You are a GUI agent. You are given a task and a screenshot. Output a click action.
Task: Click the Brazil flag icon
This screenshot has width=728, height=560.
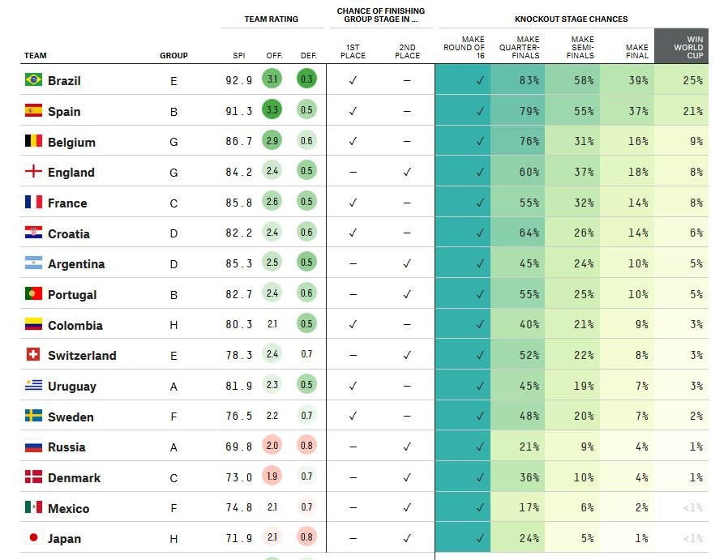[33, 79]
